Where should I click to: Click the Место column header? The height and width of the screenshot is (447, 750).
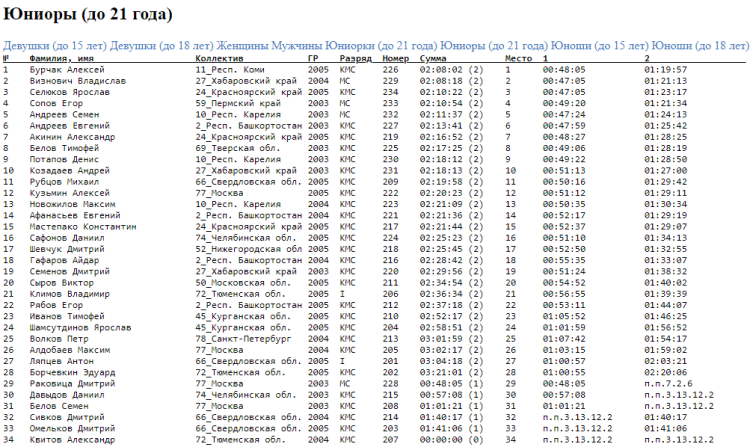pos(518,59)
